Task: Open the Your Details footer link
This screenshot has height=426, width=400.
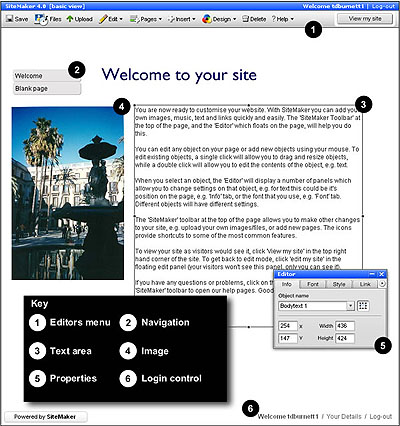Action: pos(344,417)
